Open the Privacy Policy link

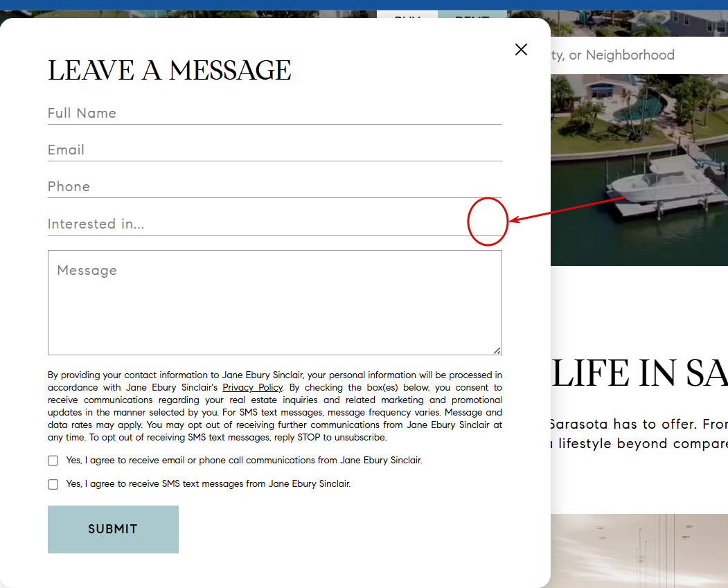point(253,388)
